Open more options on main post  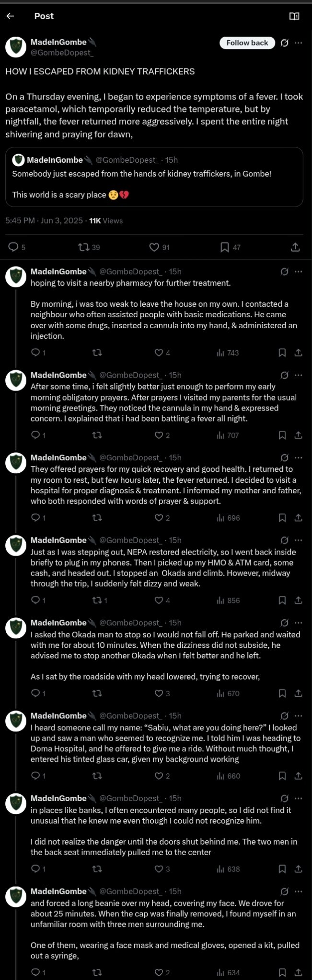click(x=298, y=43)
